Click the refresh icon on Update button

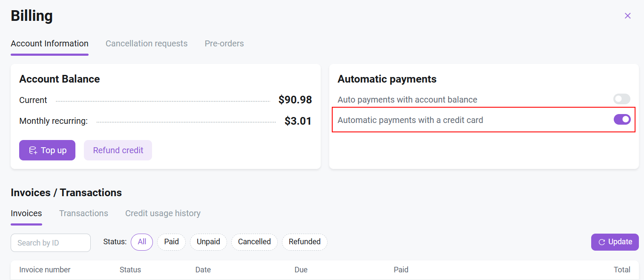[x=602, y=242]
